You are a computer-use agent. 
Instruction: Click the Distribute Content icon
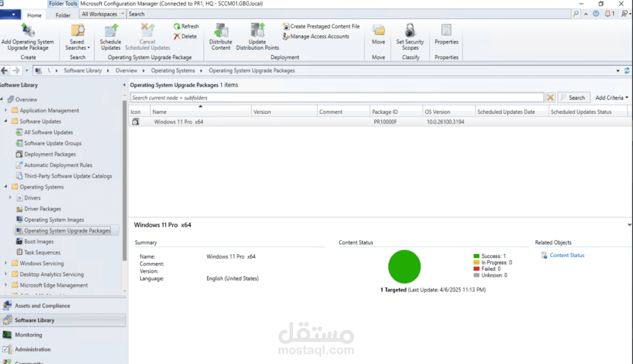tap(221, 30)
